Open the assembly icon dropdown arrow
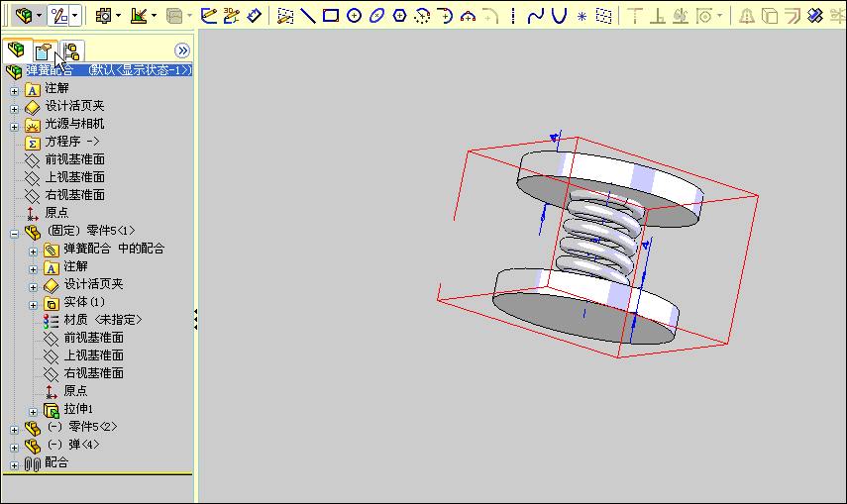 (39, 16)
